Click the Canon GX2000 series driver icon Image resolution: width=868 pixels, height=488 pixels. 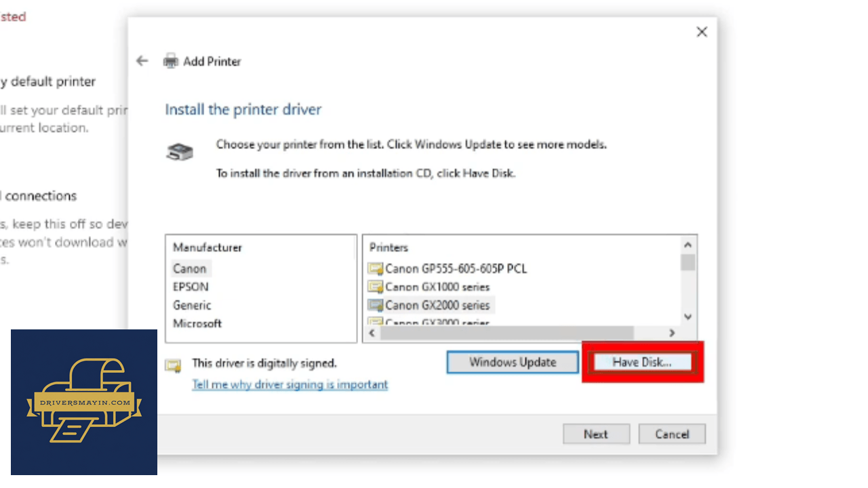click(375, 305)
